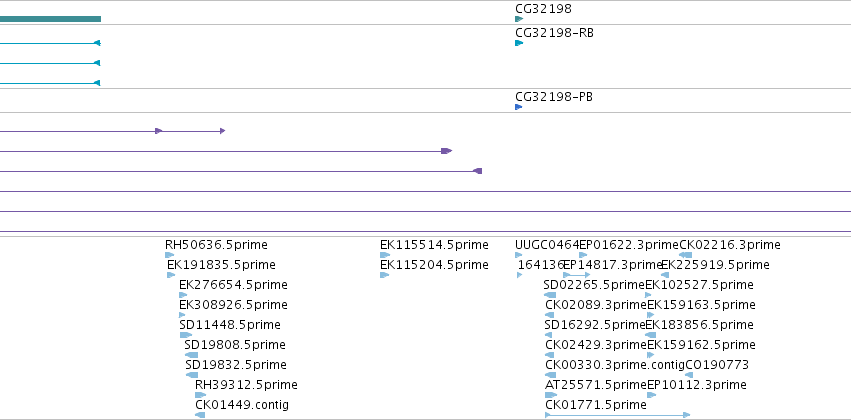The height and width of the screenshot is (420, 851).
Task: Click the long spliced line under CK01771.5prime
Action: click(618, 415)
